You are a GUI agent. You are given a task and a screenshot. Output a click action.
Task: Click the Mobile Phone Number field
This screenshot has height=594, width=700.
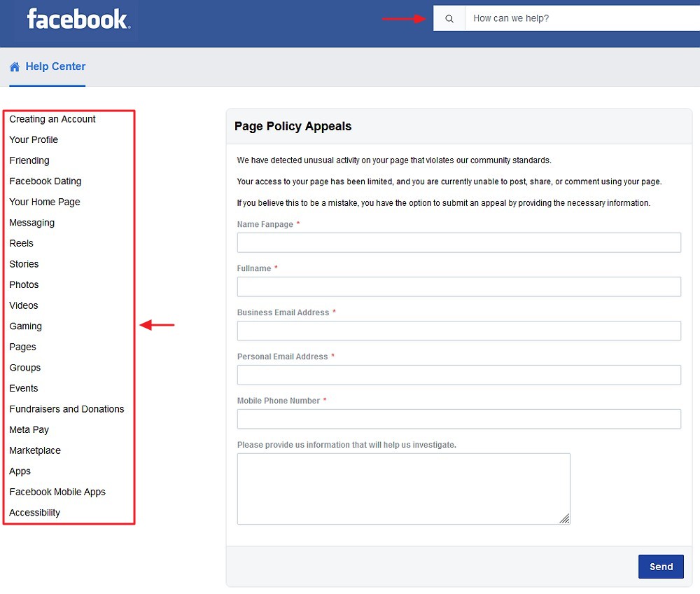coord(459,420)
